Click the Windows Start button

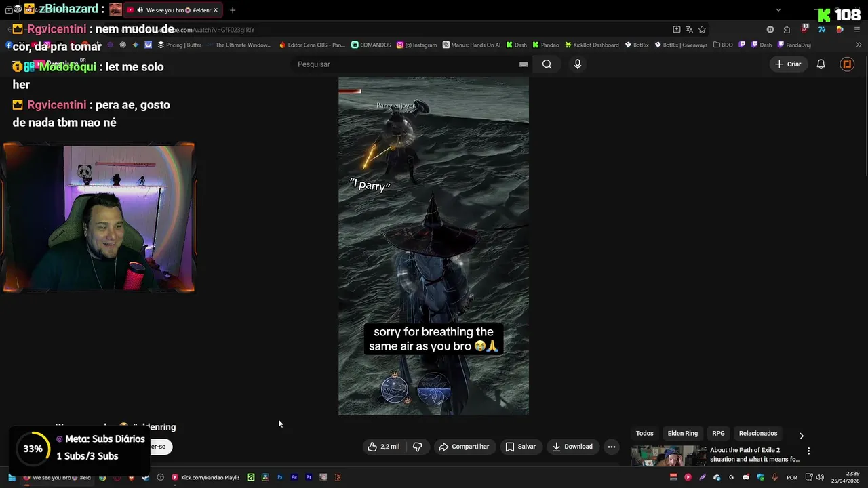[x=12, y=478]
